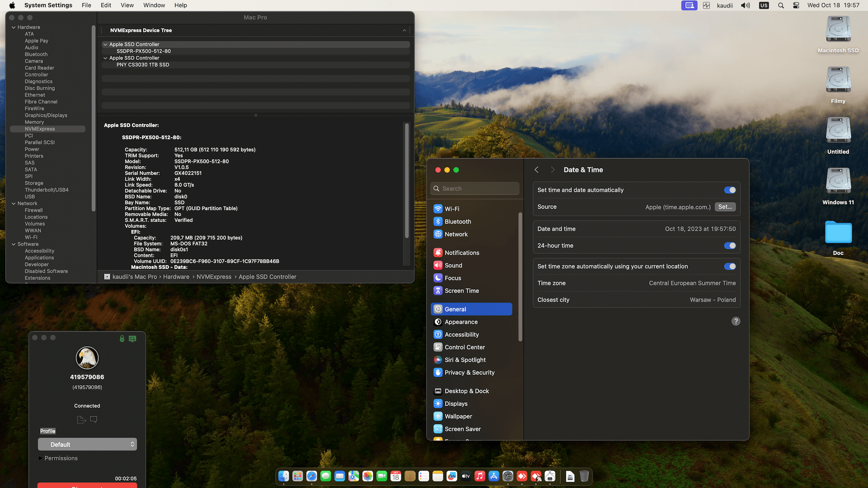The image size is (868, 488).
Task: Click the chat icon in AnyDesk panel
Action: (x=94, y=419)
